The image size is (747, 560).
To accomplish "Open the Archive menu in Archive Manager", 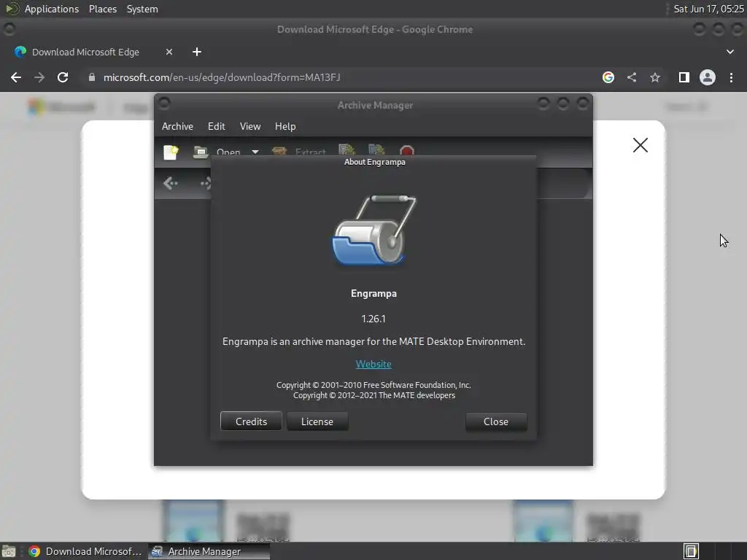I will 177,126.
